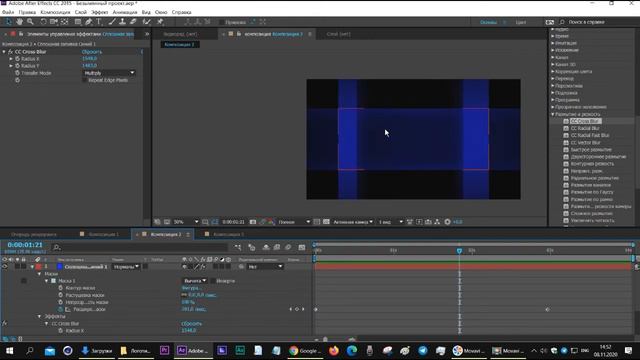This screenshot has width=640, height=360.
Task: Toggle the mask and shape path visibility icon
Action: pos(215,222)
